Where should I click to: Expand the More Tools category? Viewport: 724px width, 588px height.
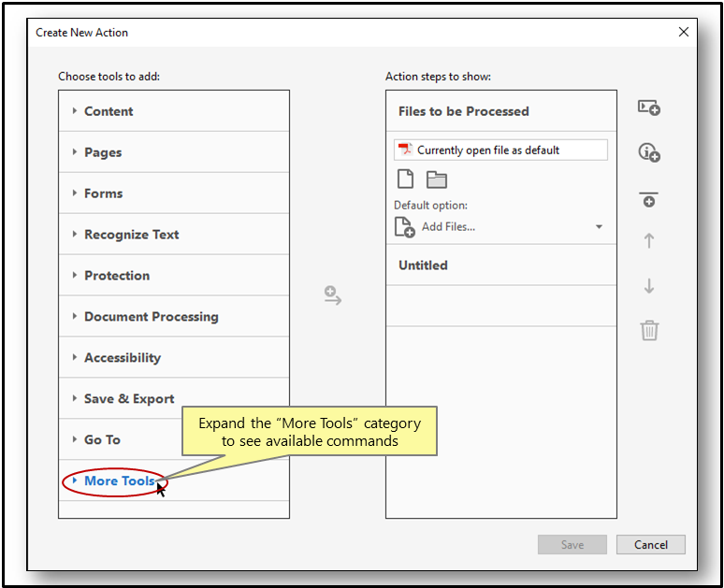coord(119,481)
